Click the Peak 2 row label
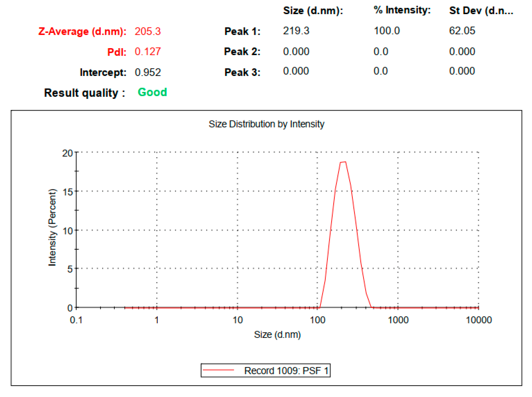This screenshot has width=532, height=397. (242, 51)
